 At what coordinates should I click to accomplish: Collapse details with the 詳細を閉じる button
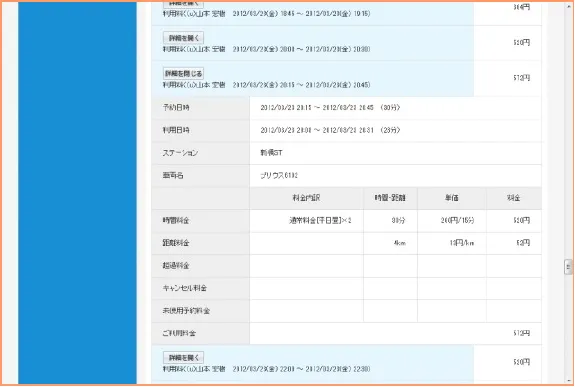pos(183,73)
